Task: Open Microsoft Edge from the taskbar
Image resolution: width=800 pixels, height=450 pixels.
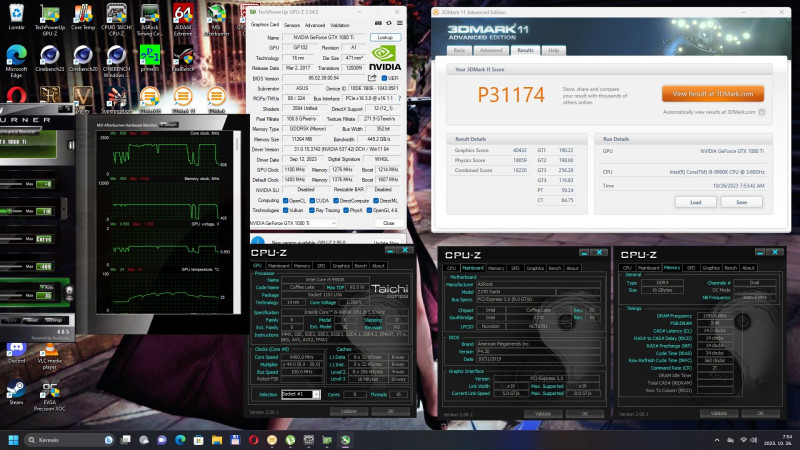Action: click(x=180, y=440)
